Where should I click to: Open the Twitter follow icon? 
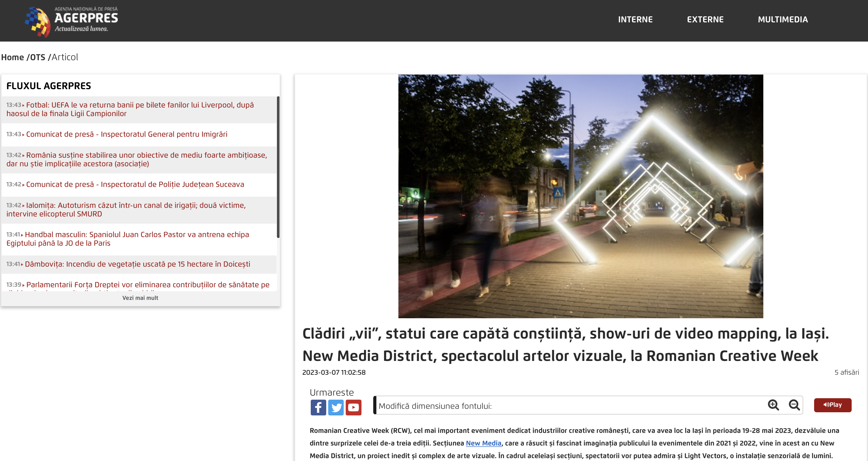336,407
